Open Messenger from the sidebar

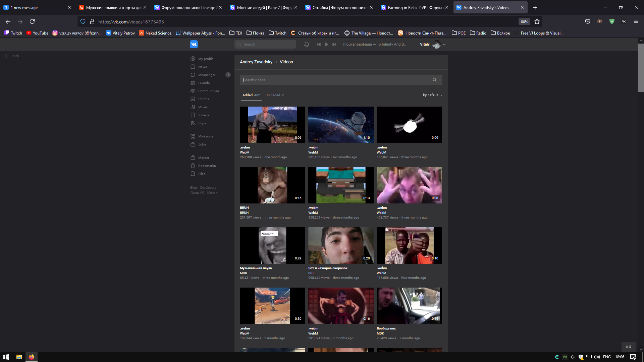pos(207,75)
